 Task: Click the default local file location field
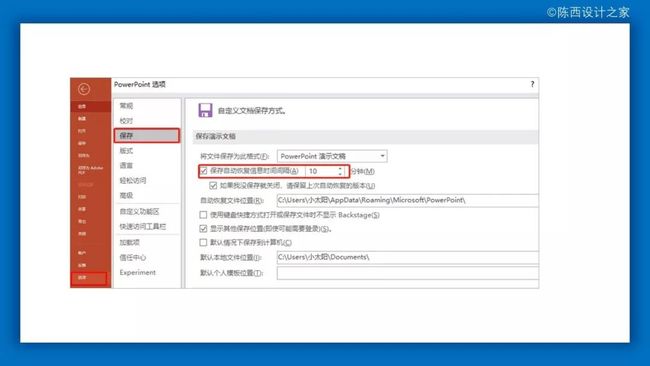tap(407, 257)
